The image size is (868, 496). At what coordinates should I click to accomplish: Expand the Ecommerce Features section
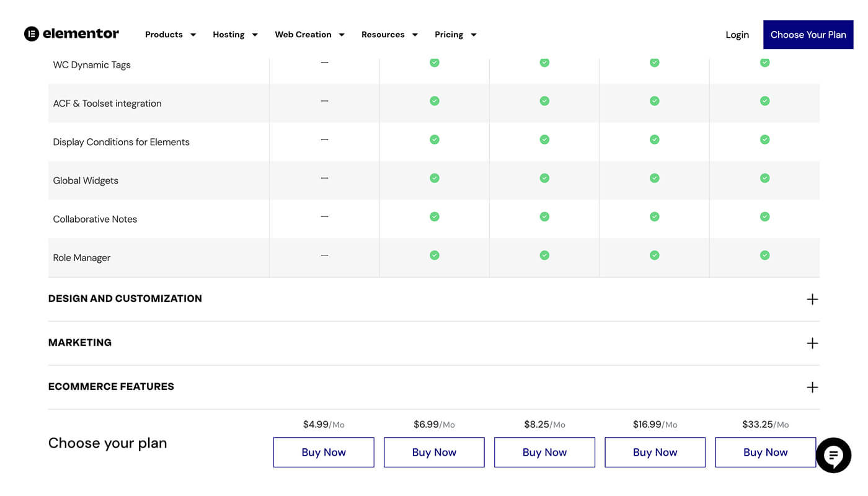(433, 387)
